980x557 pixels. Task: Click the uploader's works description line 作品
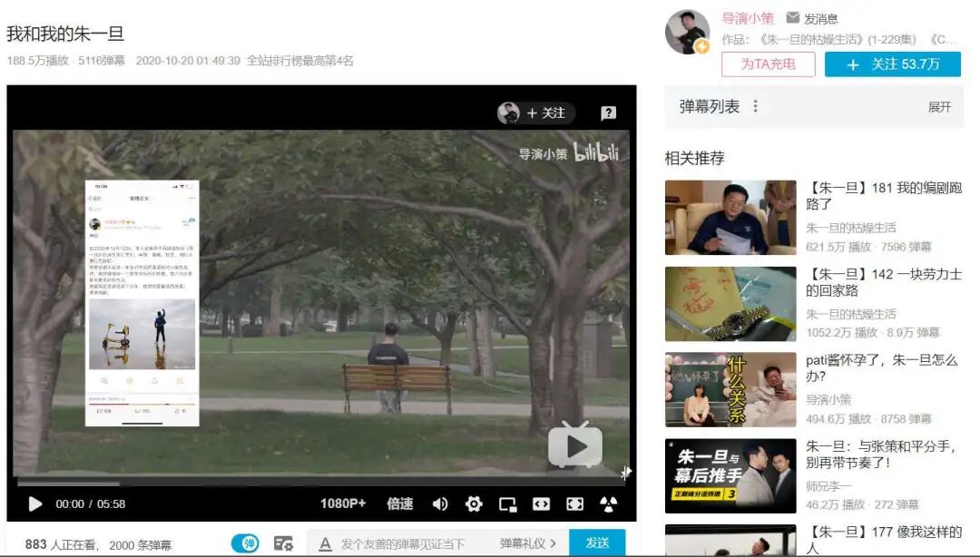tap(838, 39)
